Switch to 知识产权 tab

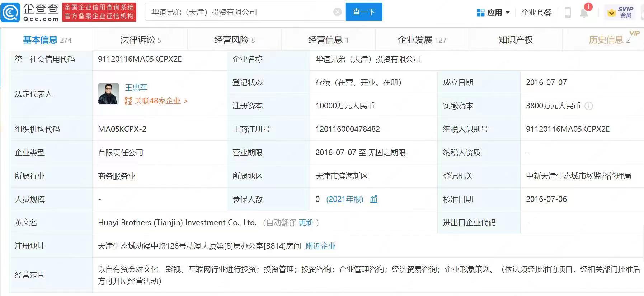click(x=516, y=40)
